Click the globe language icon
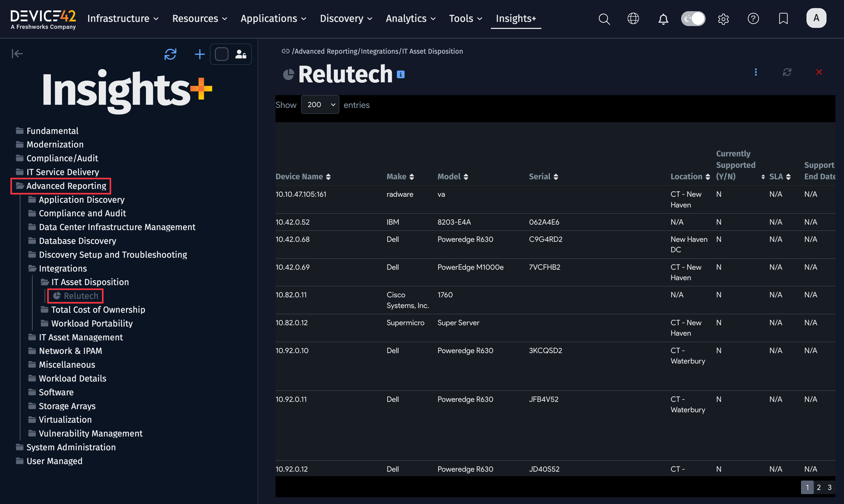The width and height of the screenshot is (844, 504). pyautogui.click(x=633, y=19)
